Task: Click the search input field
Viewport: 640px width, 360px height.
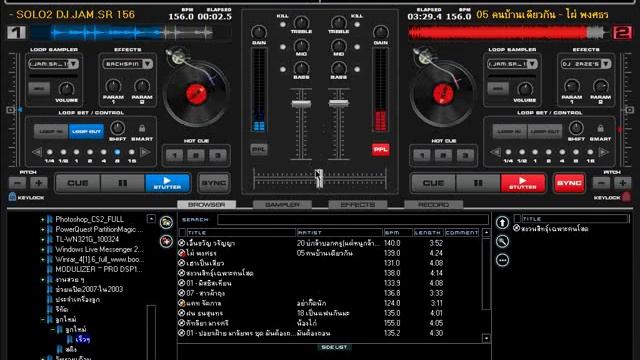Action: point(353,220)
